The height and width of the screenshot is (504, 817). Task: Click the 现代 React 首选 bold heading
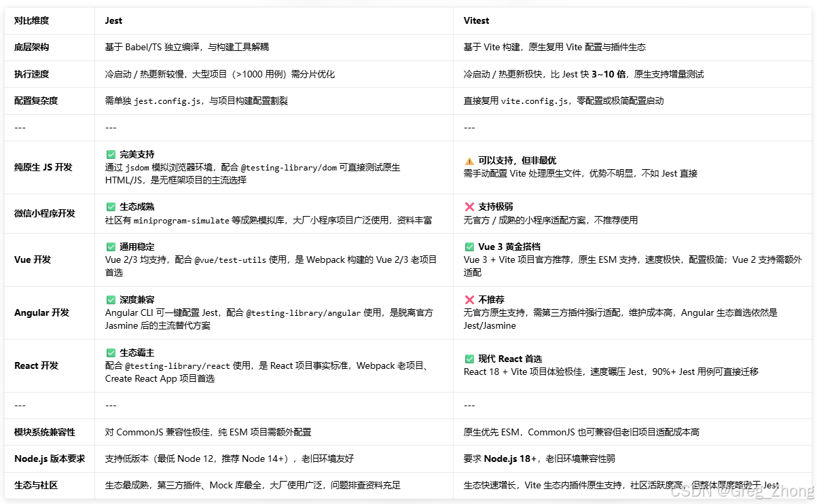[x=510, y=359]
